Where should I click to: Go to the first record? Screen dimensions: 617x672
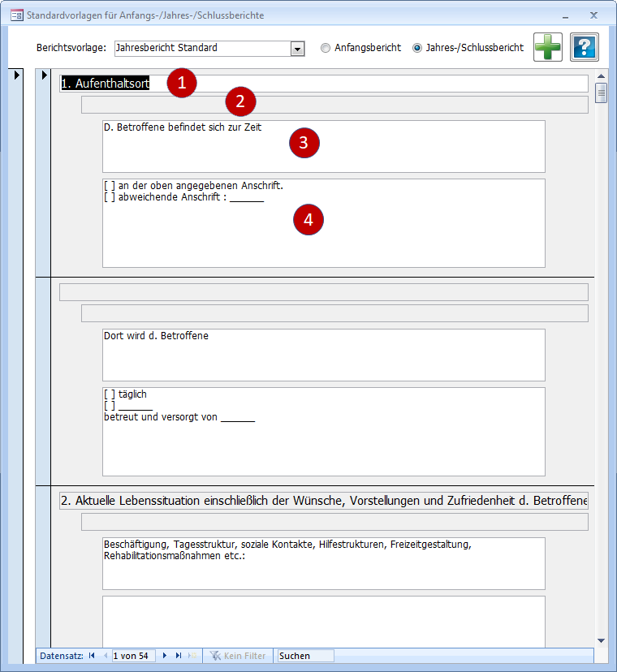point(92,656)
